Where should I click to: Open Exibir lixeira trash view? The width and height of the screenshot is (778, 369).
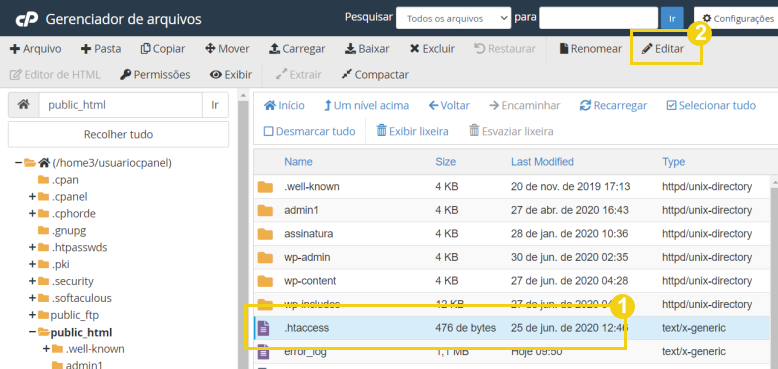coord(412,131)
